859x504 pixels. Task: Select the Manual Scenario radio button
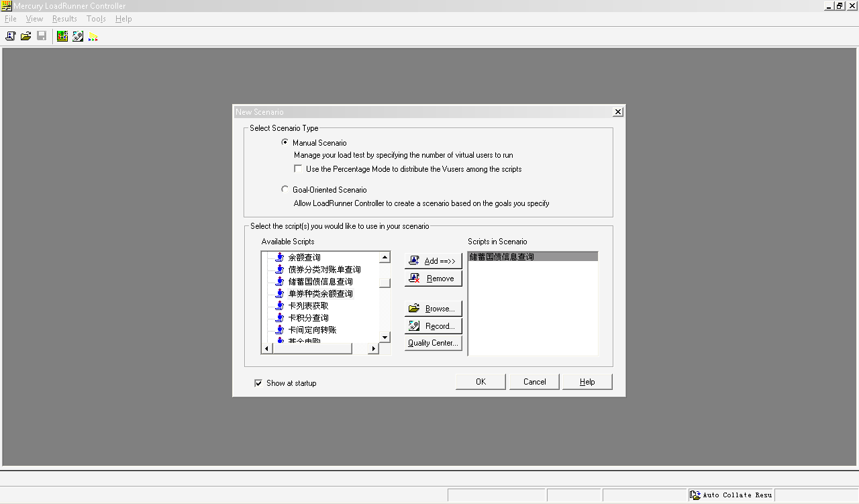coord(285,142)
